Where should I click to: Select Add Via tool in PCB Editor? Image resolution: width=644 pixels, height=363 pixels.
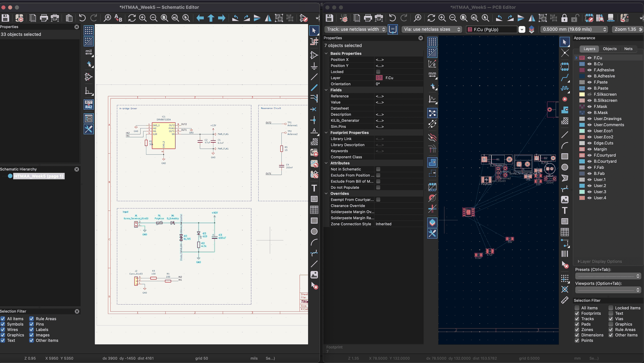[565, 99]
